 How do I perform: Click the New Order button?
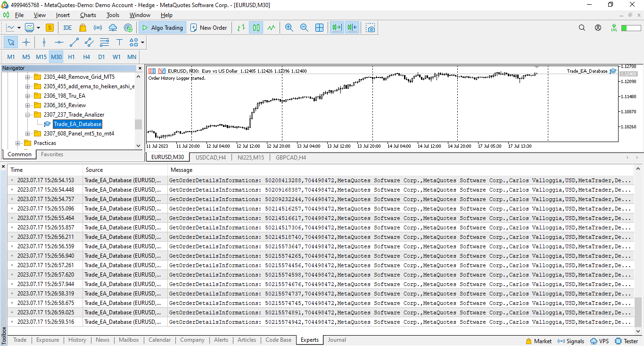pyautogui.click(x=208, y=28)
